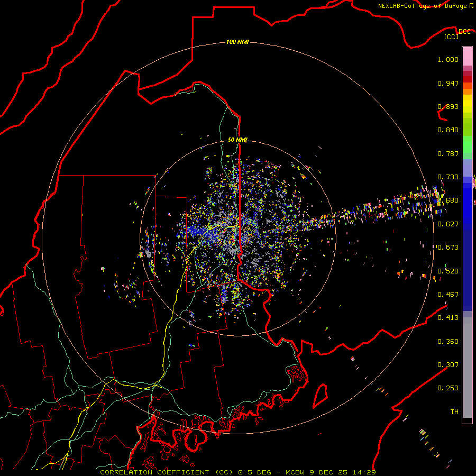Click the 'CORRELATION COEFFICIENT (CC)' product title

(167, 472)
